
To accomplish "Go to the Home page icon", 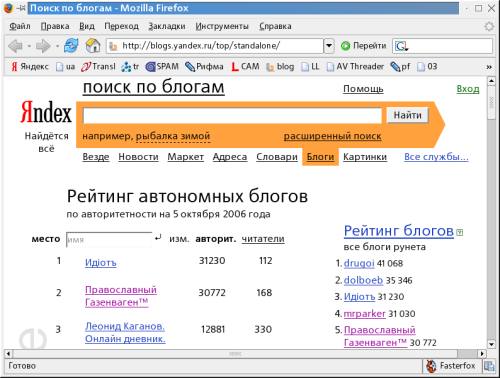I will point(93,46).
